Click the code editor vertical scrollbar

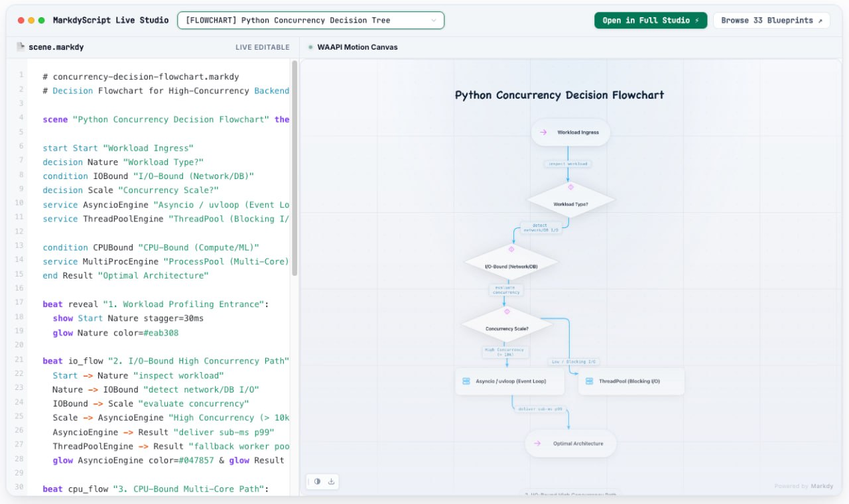294,169
